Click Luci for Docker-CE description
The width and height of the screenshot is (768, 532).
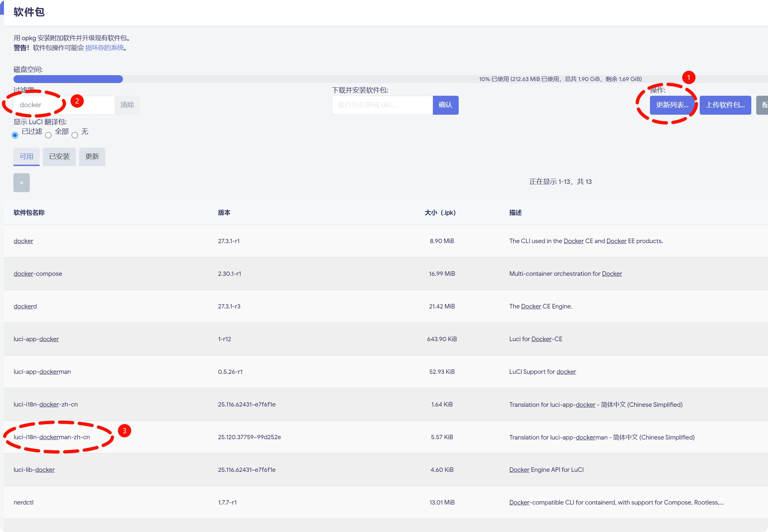pos(536,339)
